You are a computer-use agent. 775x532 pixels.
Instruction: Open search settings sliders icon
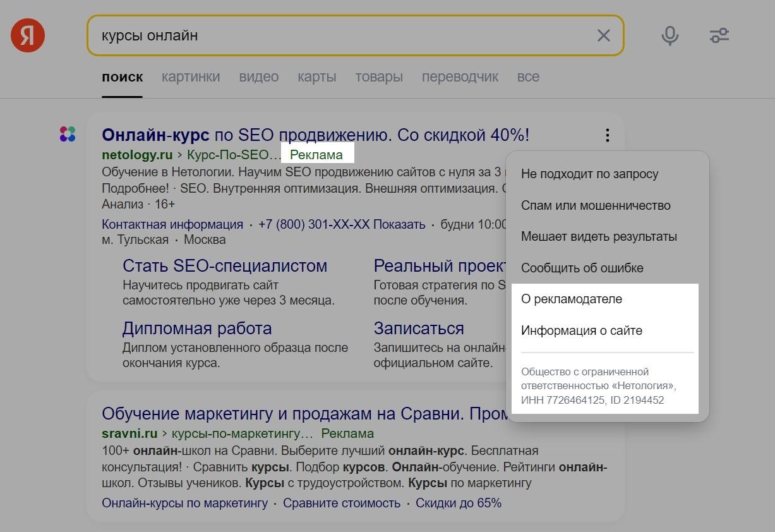point(719,35)
